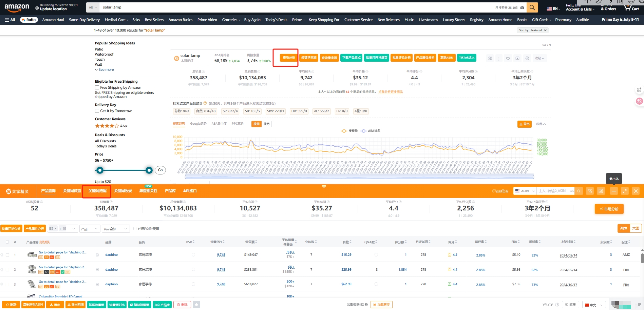Viewport: 644px width, 310px height.
Task: Switch to ABA集中度 chart tab
Action: [x=219, y=124]
